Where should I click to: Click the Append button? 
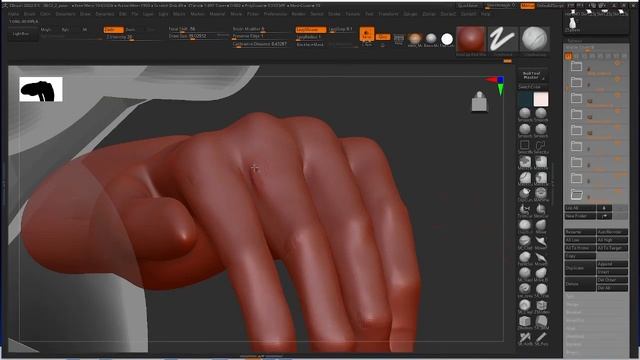[612, 264]
